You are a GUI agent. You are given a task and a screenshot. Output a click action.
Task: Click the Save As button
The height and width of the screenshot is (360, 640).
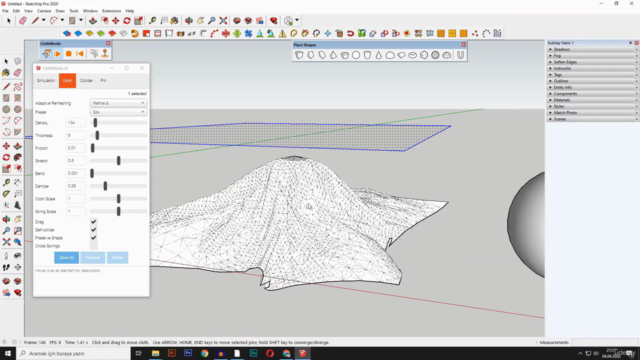coord(67,258)
